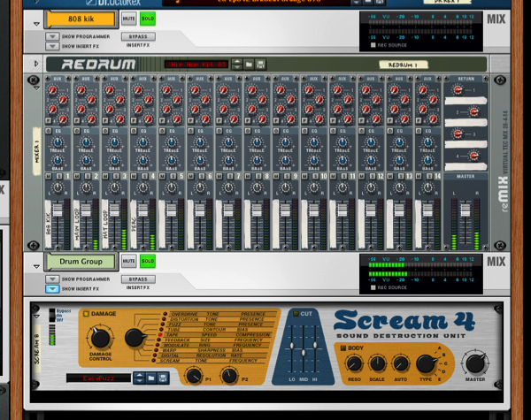Click the Body SCALE knob
Image resolution: width=531 pixels, height=420 pixels.
(x=377, y=363)
